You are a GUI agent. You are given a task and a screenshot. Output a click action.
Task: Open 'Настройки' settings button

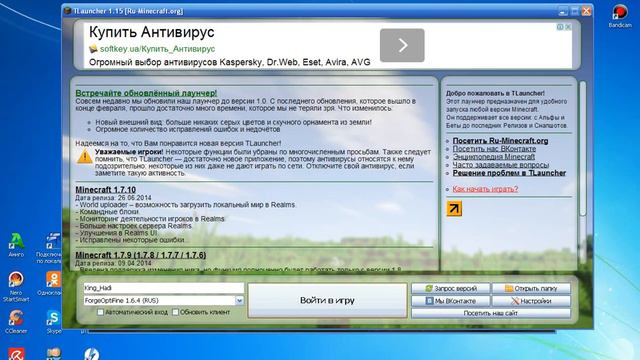click(x=531, y=301)
